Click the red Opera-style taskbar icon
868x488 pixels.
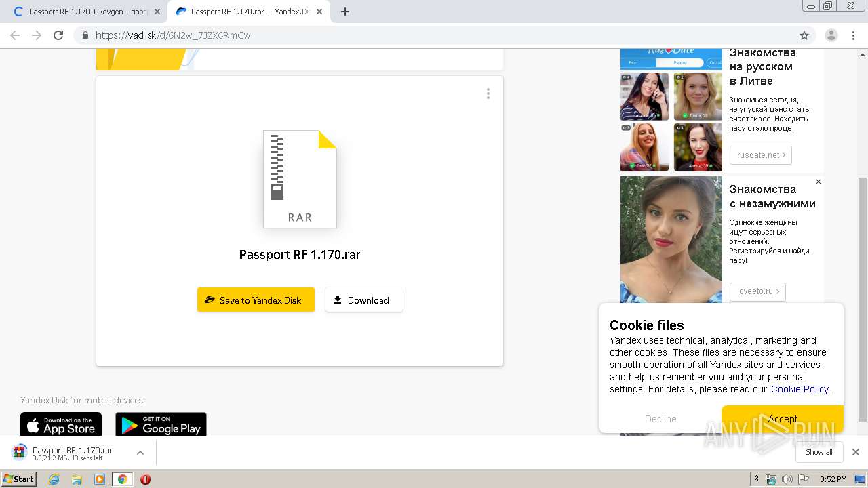pos(145,479)
